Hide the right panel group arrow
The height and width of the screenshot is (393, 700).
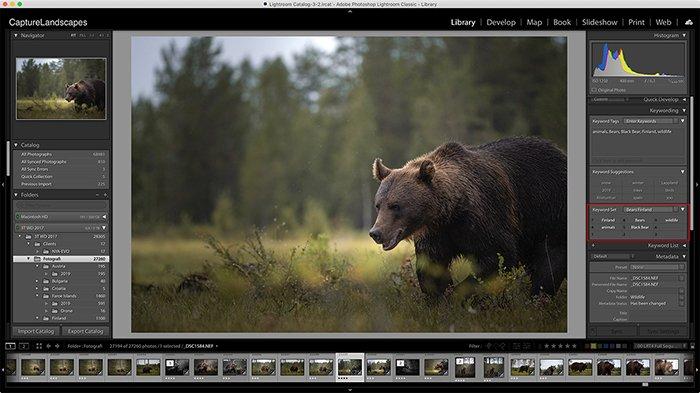697,184
